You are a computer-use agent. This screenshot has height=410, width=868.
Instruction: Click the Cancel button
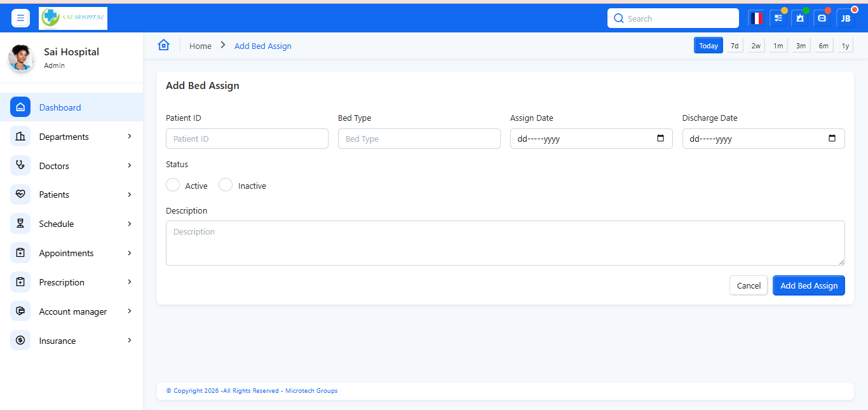point(749,285)
